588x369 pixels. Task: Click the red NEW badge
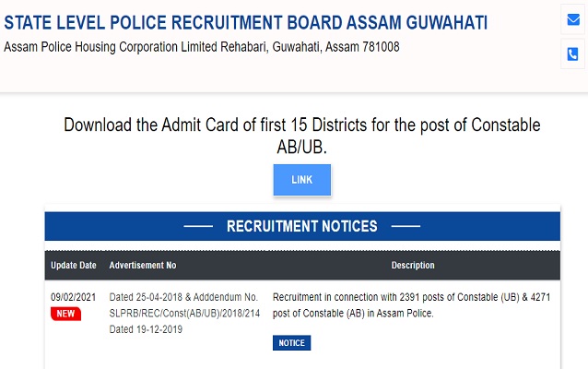tap(65, 314)
